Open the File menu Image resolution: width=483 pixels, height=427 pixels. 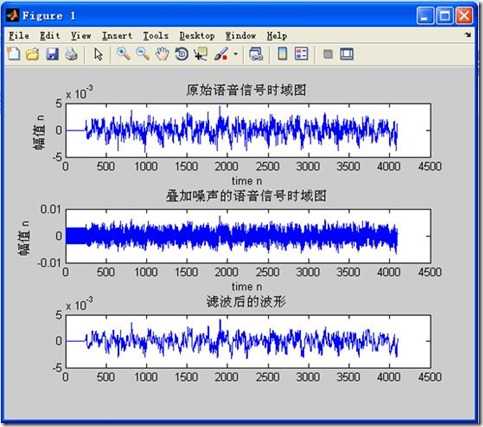point(19,36)
